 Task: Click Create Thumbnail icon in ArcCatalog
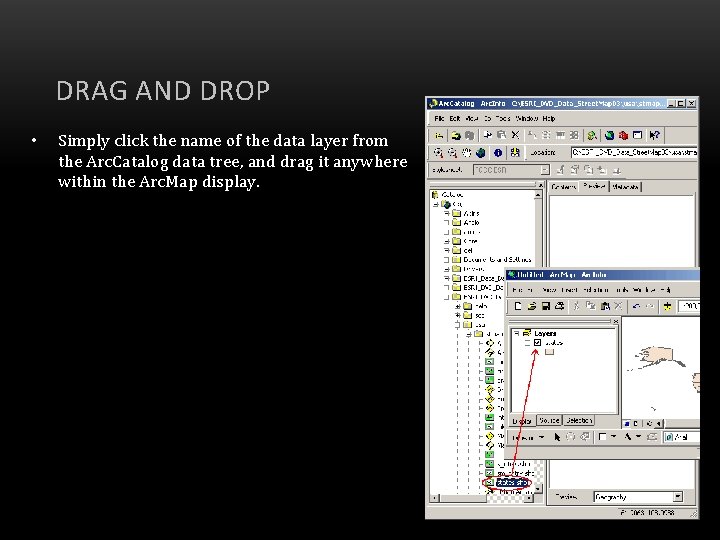click(515, 152)
